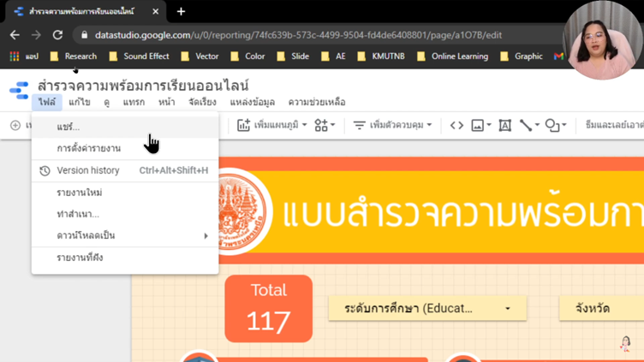Select the shape tool icon
The image size is (644, 362).
tap(552, 126)
